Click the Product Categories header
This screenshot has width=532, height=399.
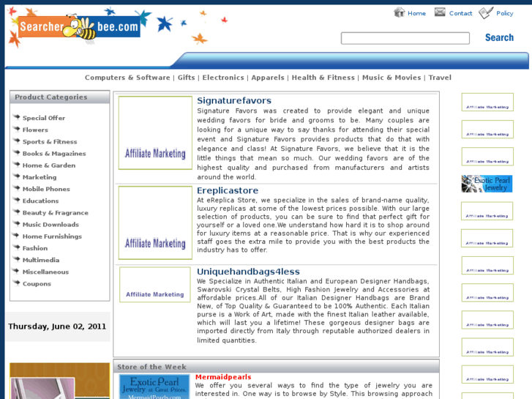60,97
